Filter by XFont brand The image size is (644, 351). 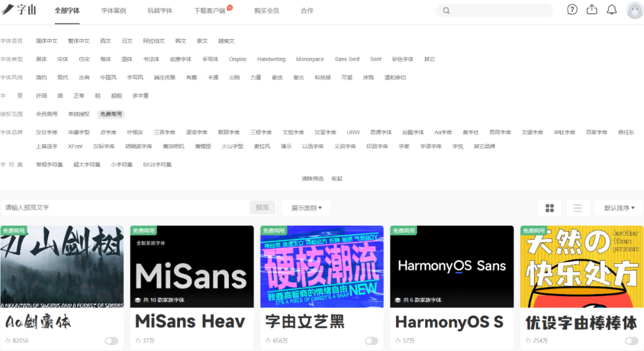(x=75, y=146)
